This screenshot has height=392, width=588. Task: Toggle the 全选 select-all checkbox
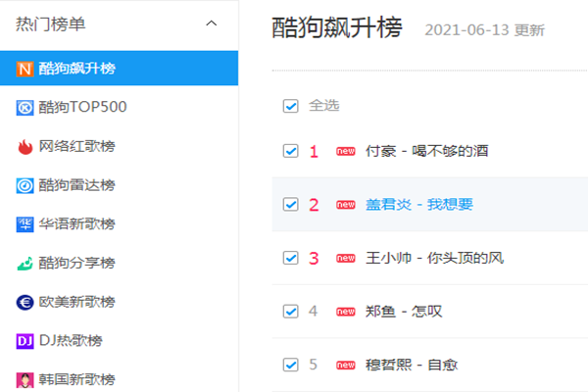pyautogui.click(x=291, y=106)
